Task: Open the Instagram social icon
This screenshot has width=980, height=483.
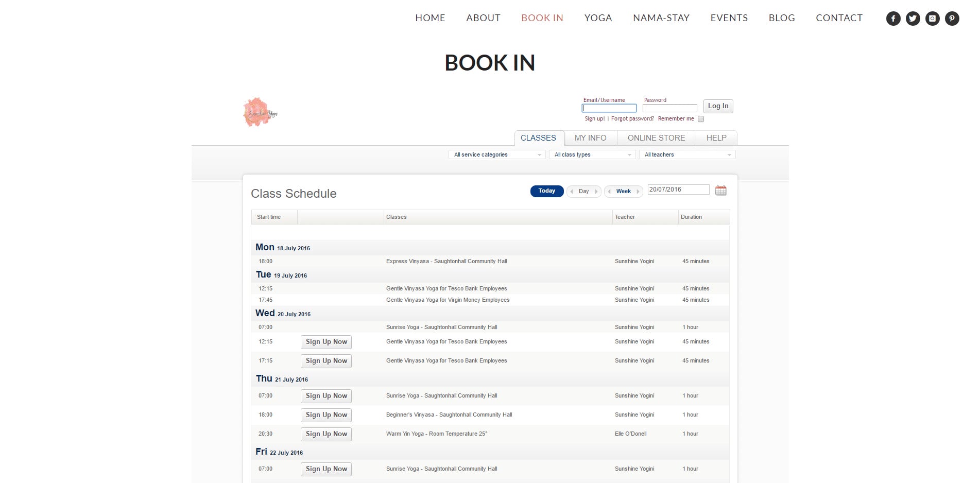Action: click(x=932, y=19)
